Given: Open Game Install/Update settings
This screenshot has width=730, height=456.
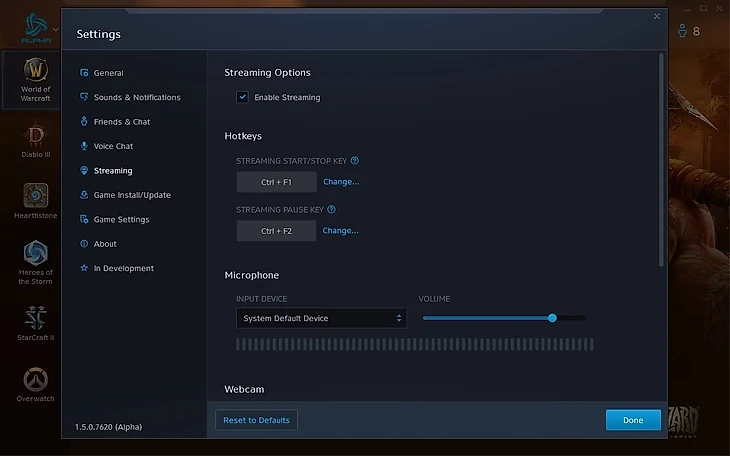Looking at the screenshot, I should pos(132,195).
